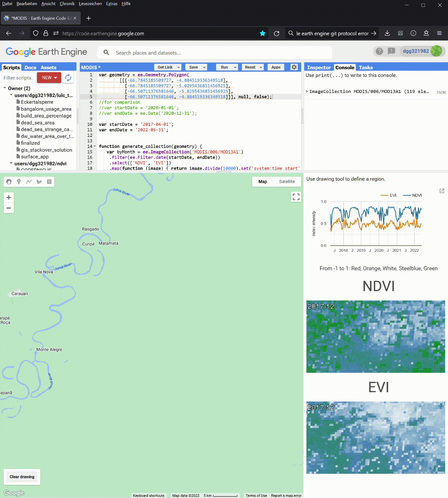The height and width of the screenshot is (498, 448).
Task: Toggle JSON view of ImageCollection output
Action: pyautogui.click(x=440, y=92)
